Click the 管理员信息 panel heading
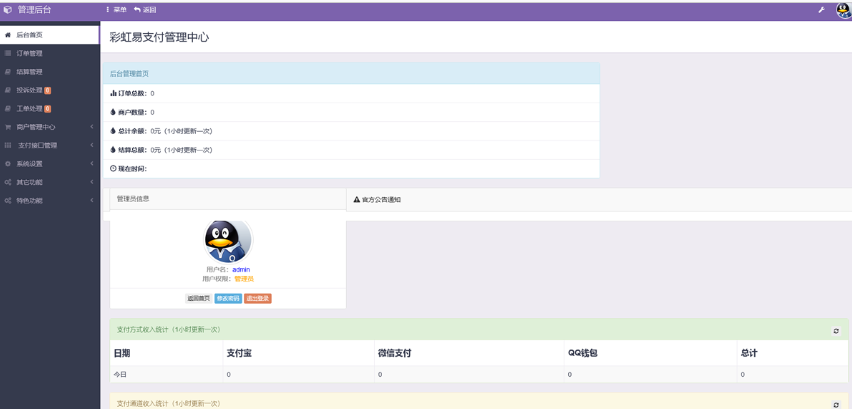The image size is (852, 409). click(133, 199)
